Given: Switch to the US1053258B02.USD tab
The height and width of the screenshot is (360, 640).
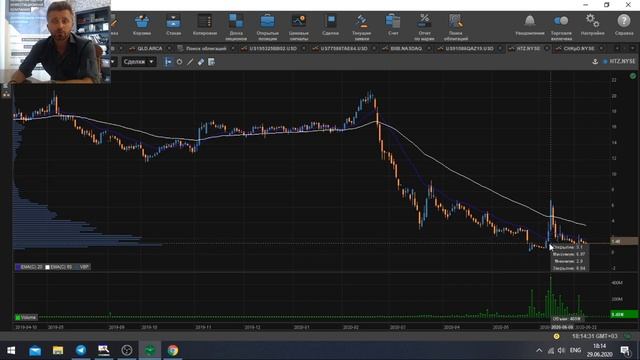Looking at the screenshot, I should pyautogui.click(x=273, y=49).
